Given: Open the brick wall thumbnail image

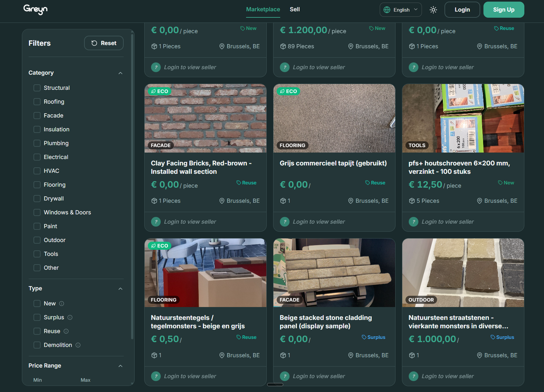Looking at the screenshot, I should pyautogui.click(x=205, y=118).
